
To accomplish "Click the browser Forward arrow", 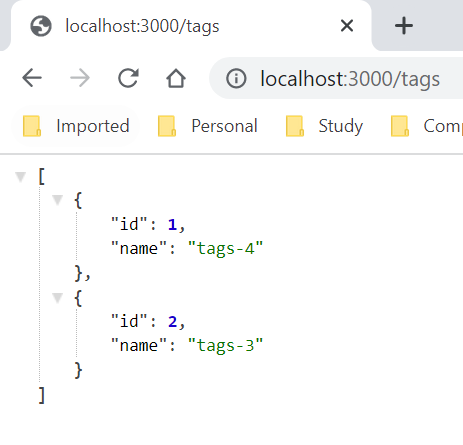I will 80,78.
